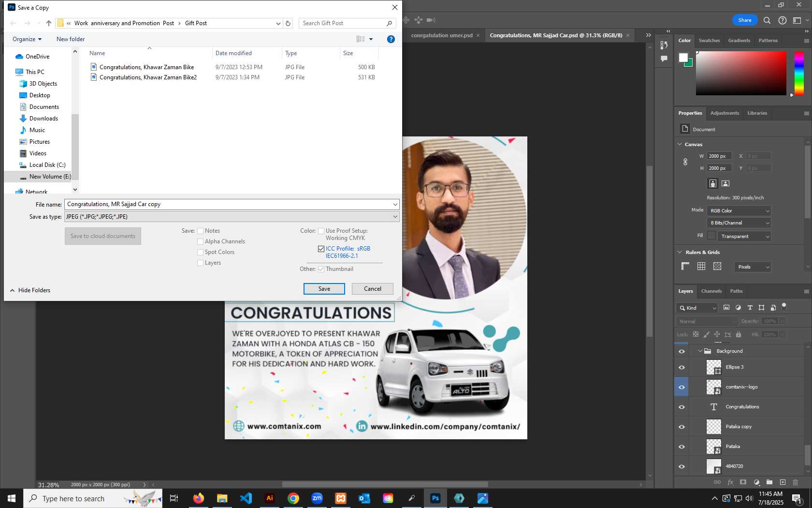This screenshot has width=812, height=508.
Task: Create a new layer with plus icon
Action: tap(783, 482)
